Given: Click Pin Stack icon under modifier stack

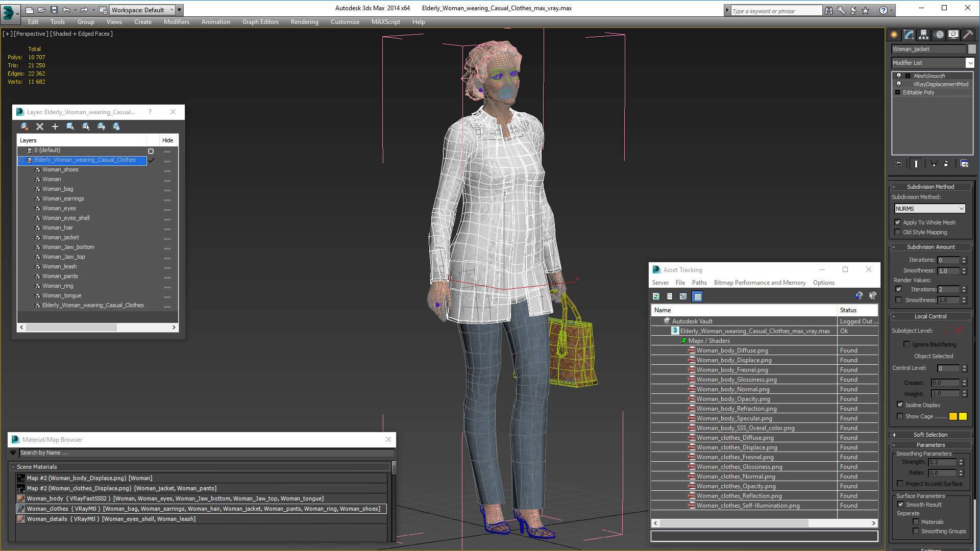Looking at the screenshot, I should point(898,164).
